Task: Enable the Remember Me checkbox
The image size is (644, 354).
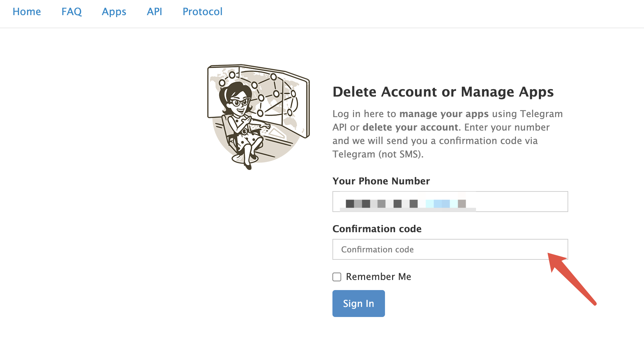Action: tap(337, 277)
